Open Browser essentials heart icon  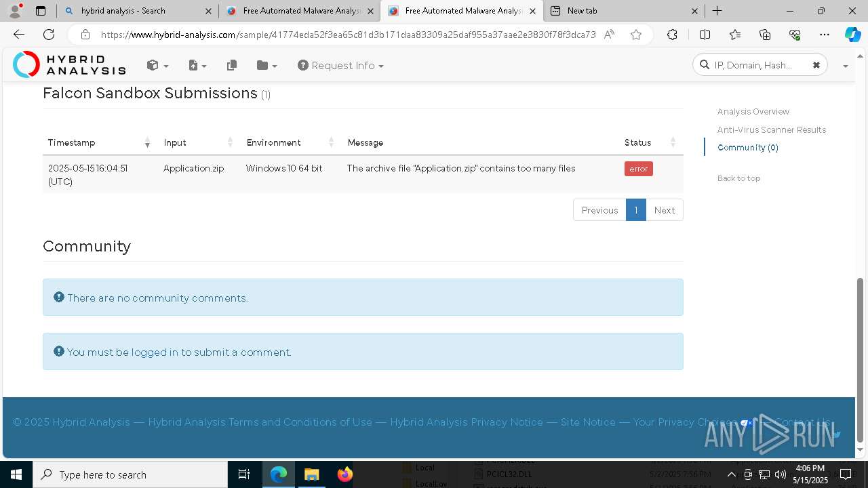795,35
